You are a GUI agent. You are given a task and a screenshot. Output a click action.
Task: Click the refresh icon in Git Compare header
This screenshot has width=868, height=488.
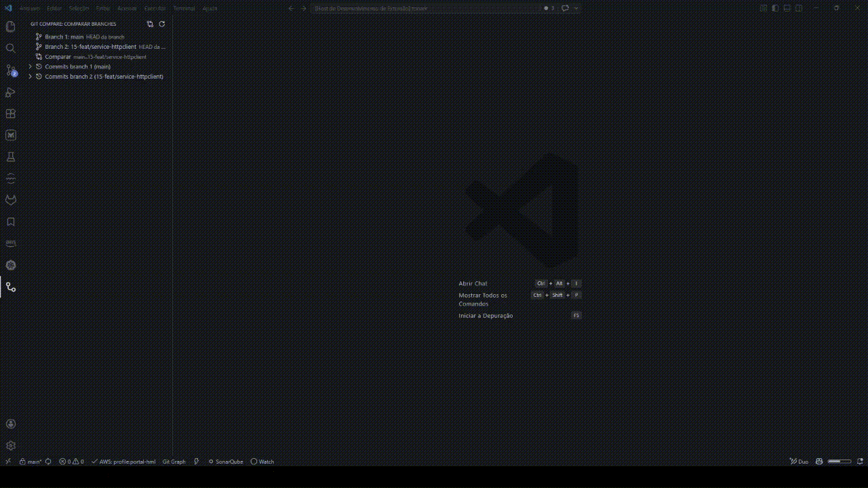click(x=162, y=24)
